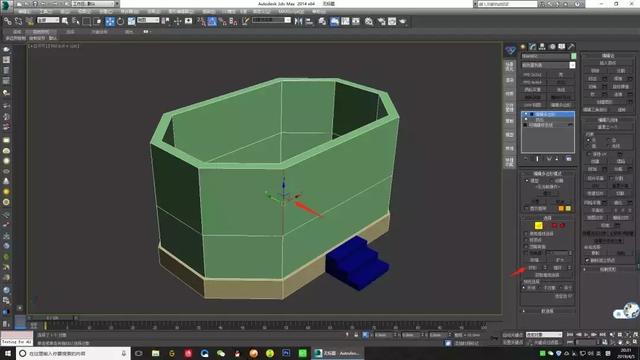Click the Grow selection button
The image size is (640, 360).
[x=560, y=260]
